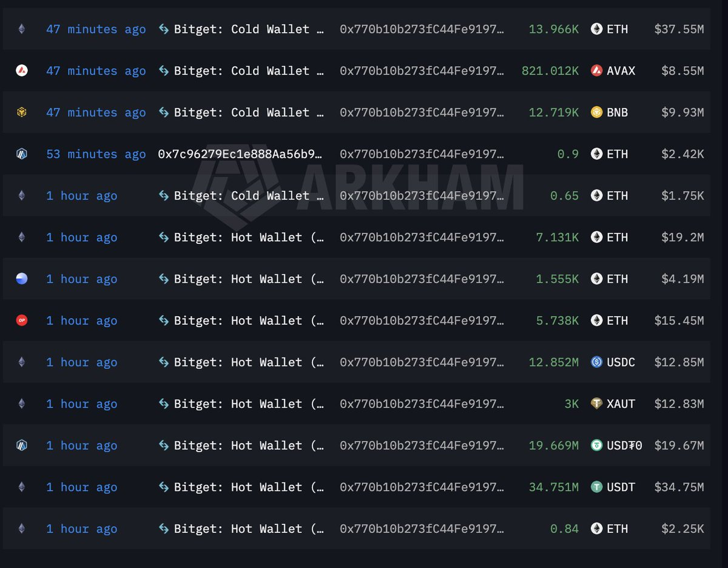Screen dimensions: 728x568
Task: Open the '47 minutes ago' timestamp in the AVAX row
Action: (96, 71)
